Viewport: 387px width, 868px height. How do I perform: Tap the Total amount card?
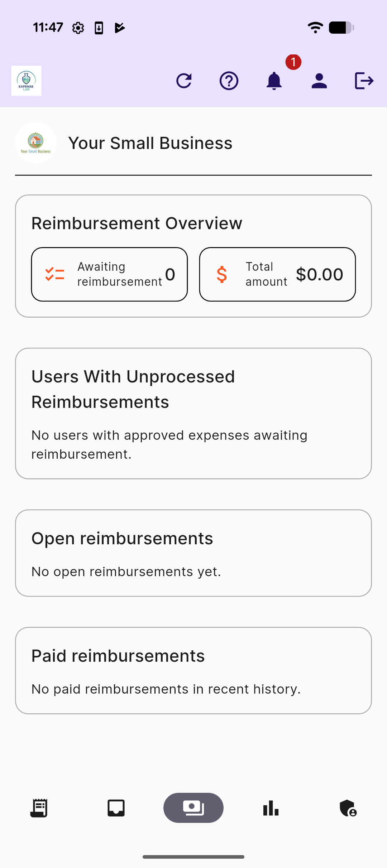pos(277,274)
